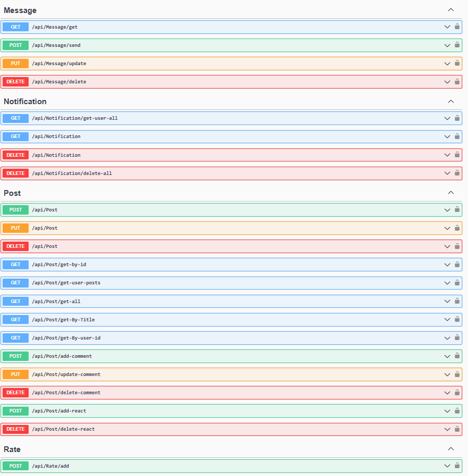Click the lock icon on /api/Rate/add
Screen dimensions: 468x476
pyautogui.click(x=457, y=466)
